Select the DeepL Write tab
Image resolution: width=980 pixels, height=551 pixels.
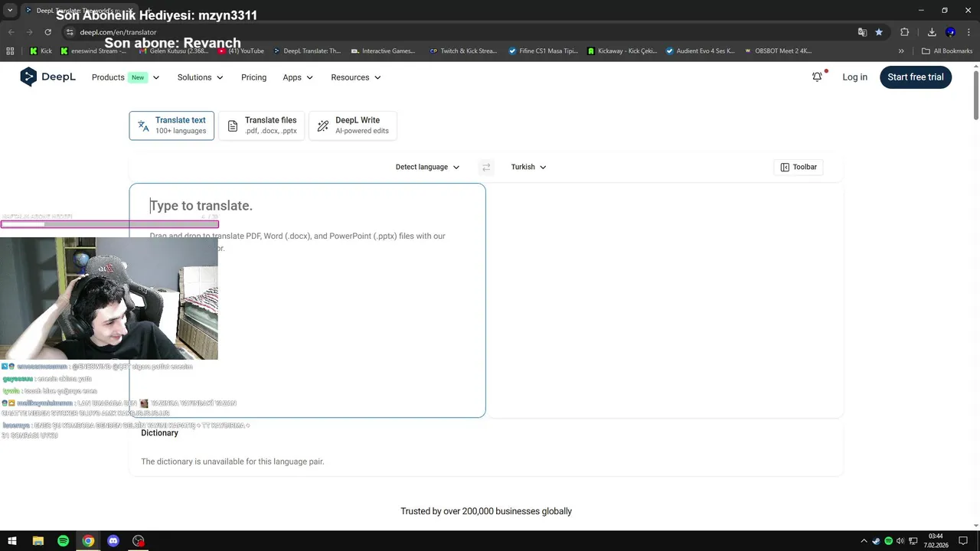[353, 126]
